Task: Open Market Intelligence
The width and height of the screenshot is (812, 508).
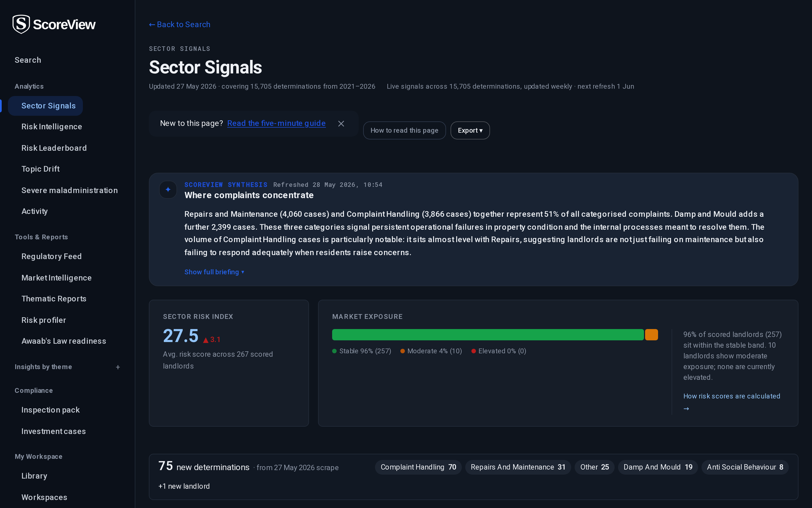Action: point(57,278)
